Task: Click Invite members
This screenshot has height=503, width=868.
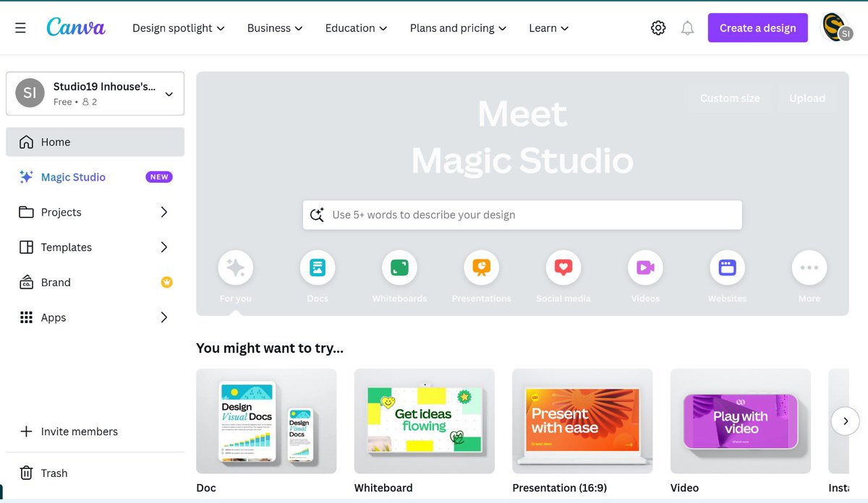Action: pos(95,431)
